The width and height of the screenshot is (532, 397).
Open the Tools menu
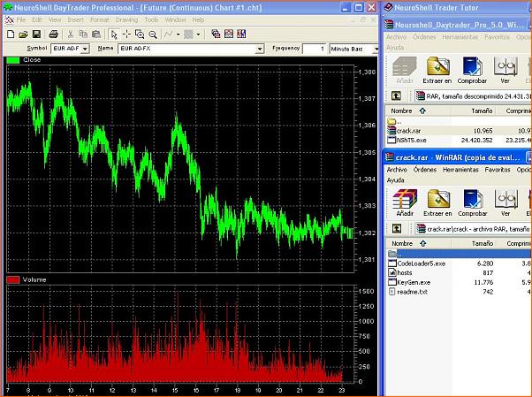coord(151,20)
